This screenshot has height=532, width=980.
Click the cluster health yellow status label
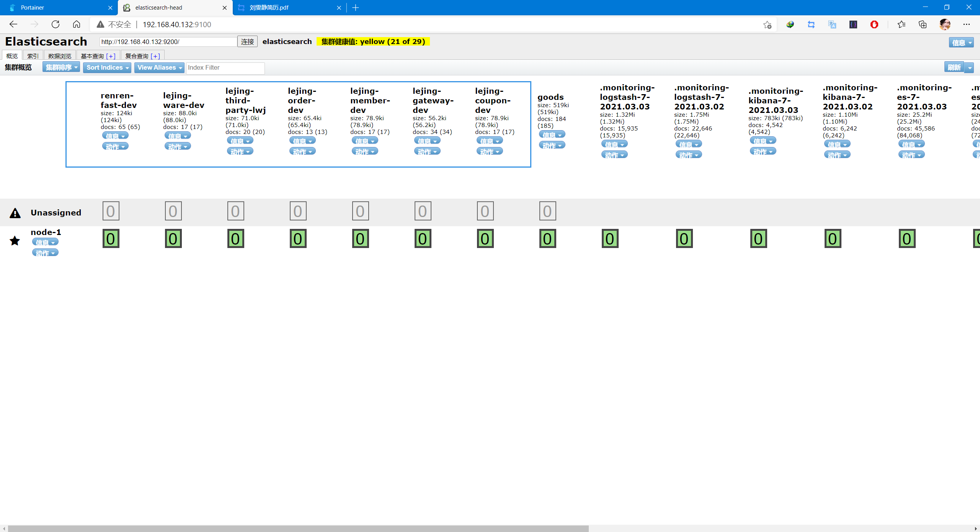pos(373,41)
